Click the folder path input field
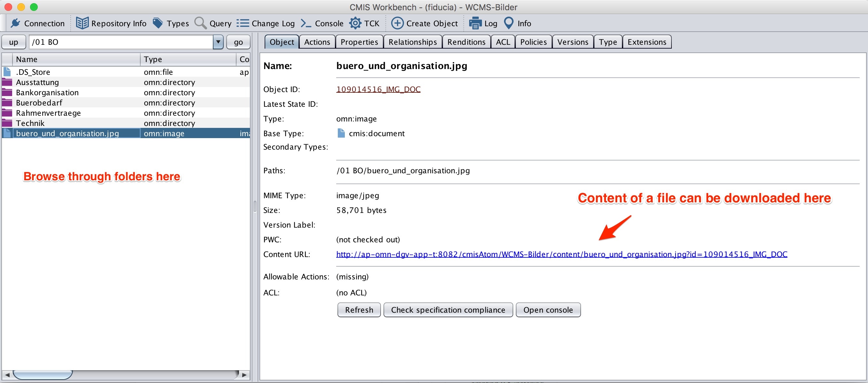The width and height of the screenshot is (868, 383). coord(121,42)
